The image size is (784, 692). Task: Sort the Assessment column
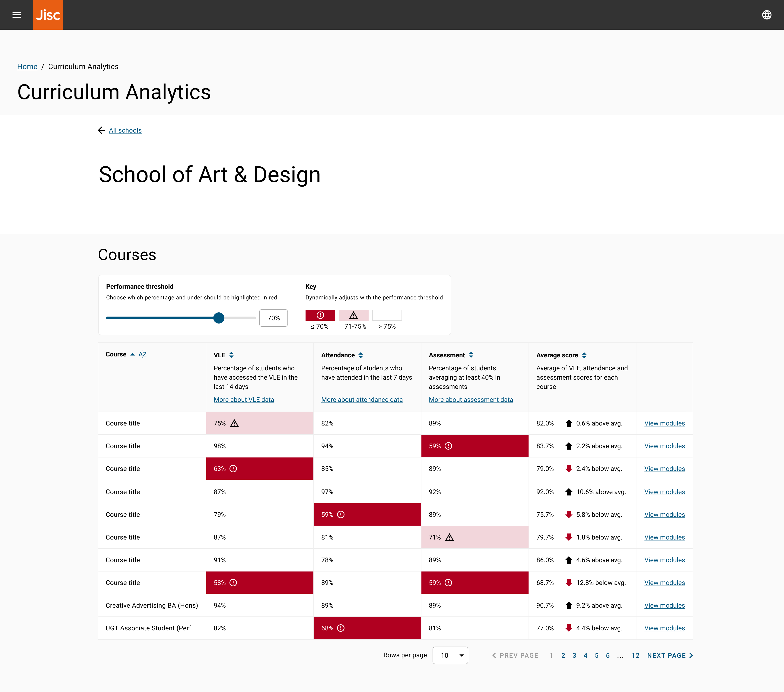tap(472, 355)
